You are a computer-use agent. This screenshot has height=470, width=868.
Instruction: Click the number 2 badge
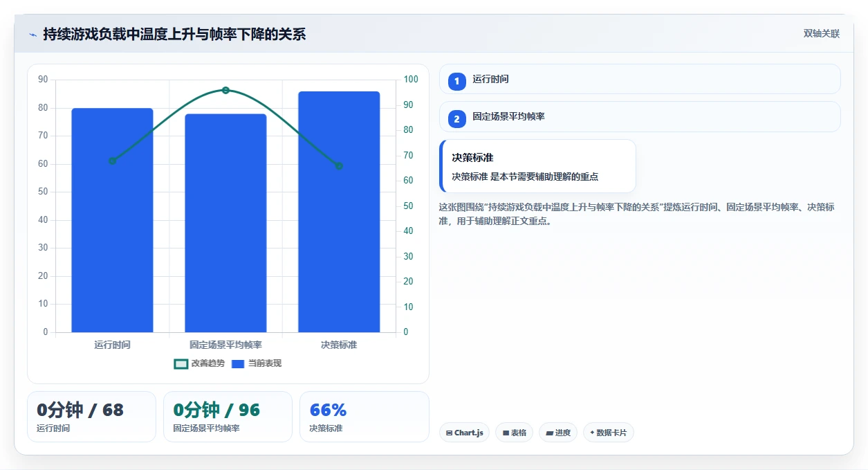[x=456, y=118]
